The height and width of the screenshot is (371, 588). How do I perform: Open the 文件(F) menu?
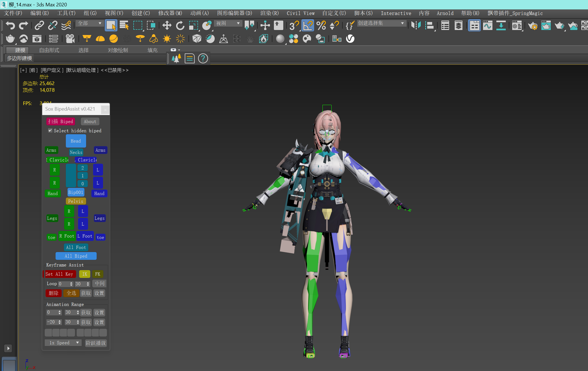click(13, 13)
